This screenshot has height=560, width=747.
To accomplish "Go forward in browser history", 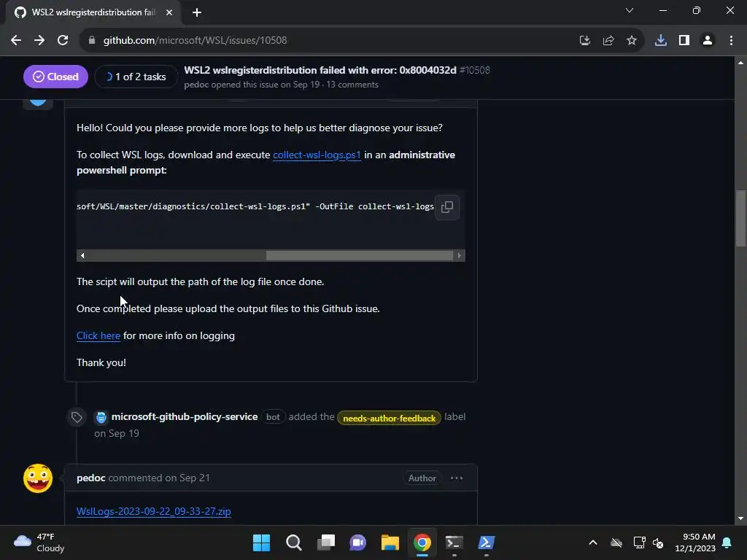I will pyautogui.click(x=39, y=41).
